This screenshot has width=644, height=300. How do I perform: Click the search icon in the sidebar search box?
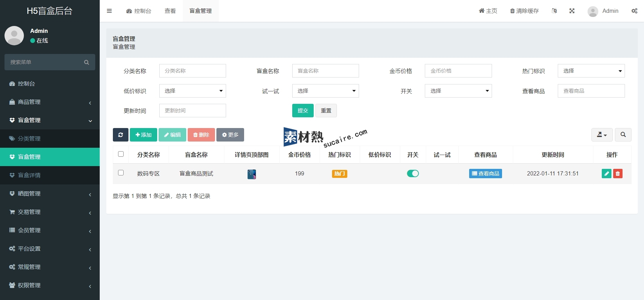(x=87, y=62)
